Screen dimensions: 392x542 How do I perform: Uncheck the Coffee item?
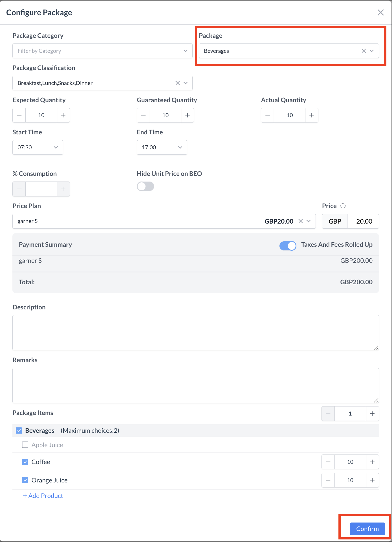coord(25,462)
